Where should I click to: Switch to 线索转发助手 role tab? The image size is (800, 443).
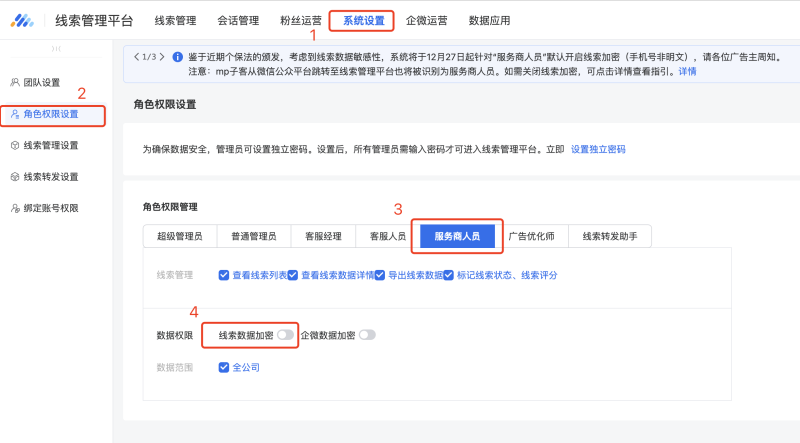pos(610,236)
